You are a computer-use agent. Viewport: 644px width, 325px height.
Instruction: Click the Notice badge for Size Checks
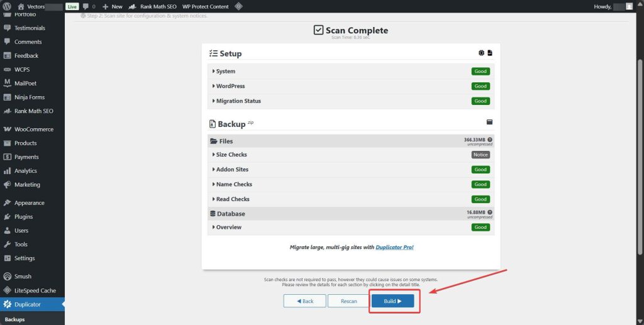click(480, 155)
